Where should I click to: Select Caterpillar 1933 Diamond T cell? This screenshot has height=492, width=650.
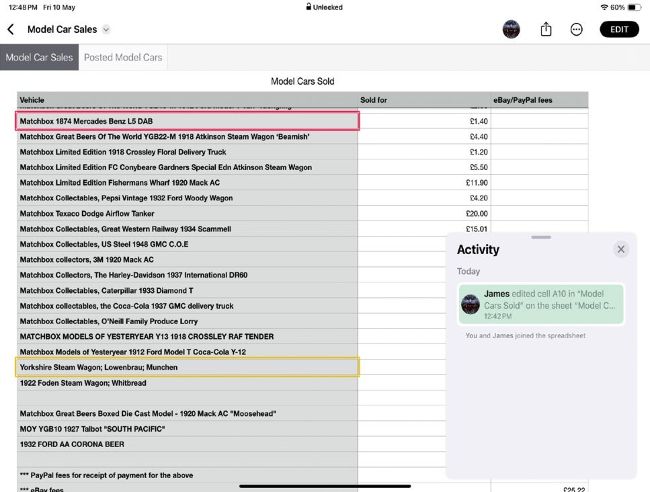(x=187, y=290)
